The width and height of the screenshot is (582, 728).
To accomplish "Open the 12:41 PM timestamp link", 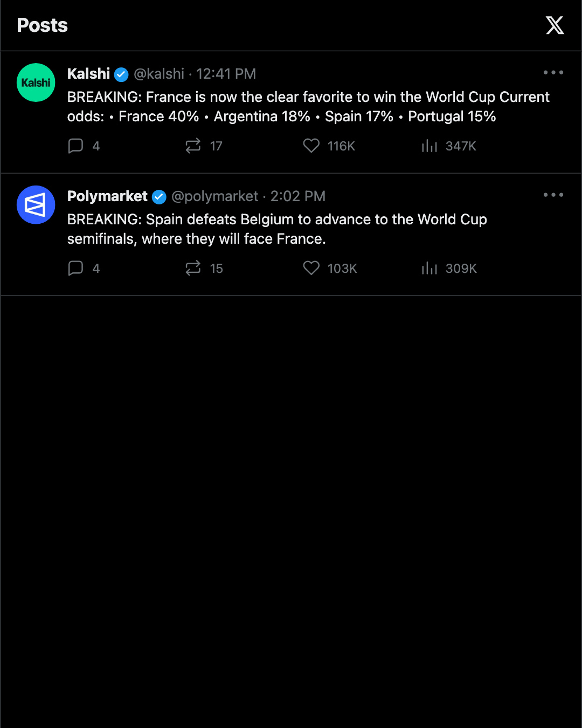I will [226, 74].
